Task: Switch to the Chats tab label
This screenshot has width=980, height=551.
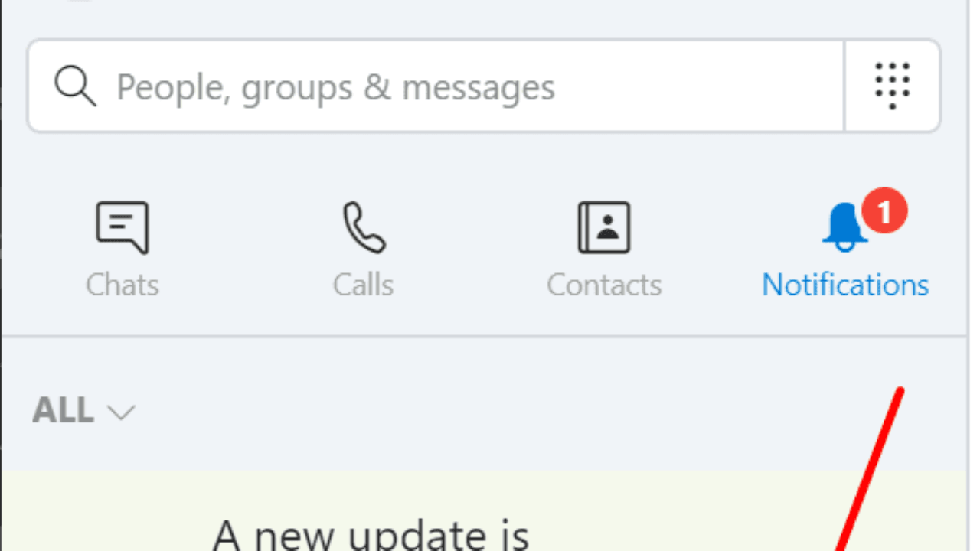Action: 122,285
